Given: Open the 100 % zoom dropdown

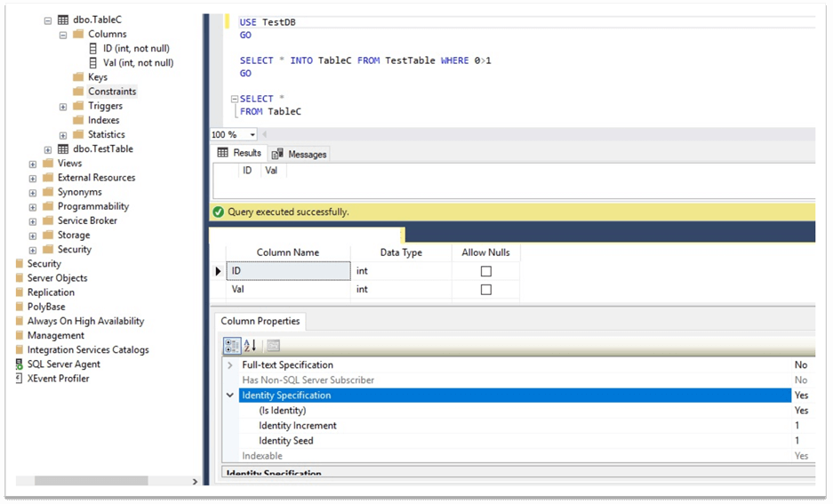Looking at the screenshot, I should 252,135.
